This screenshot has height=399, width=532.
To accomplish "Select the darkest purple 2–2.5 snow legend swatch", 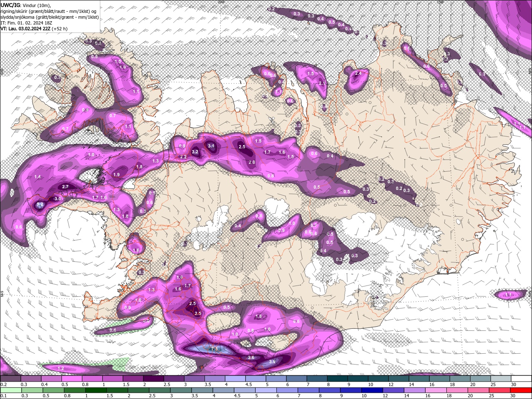I will (x=153, y=379).
